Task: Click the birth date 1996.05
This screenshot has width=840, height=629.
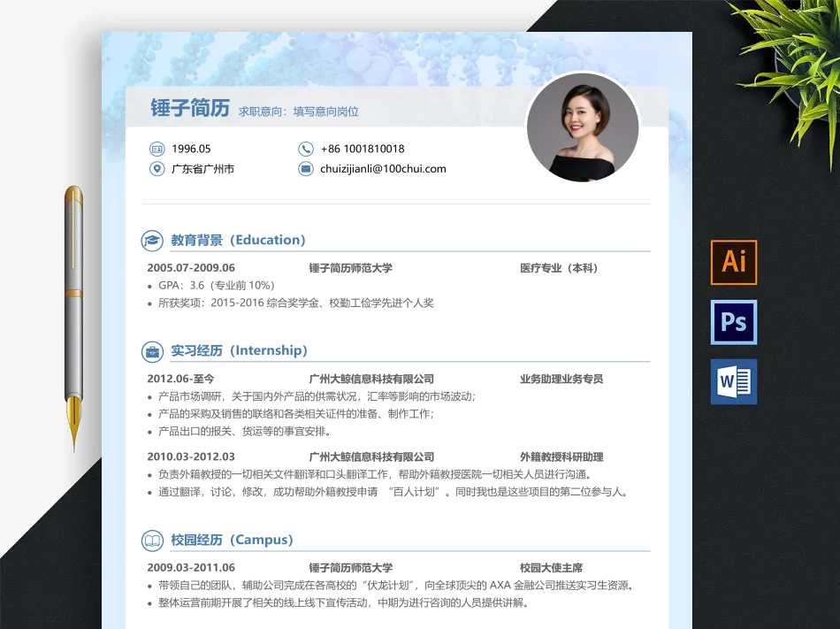Action: [191, 149]
